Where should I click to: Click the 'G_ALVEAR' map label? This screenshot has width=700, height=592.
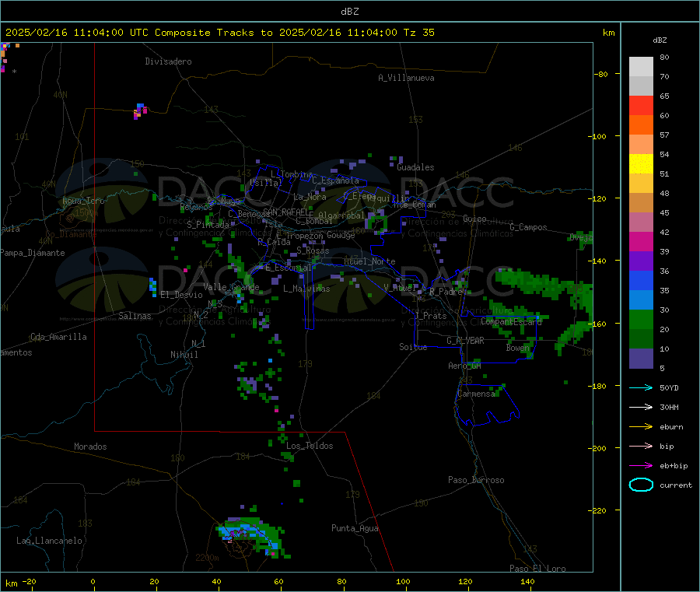pyautogui.click(x=466, y=341)
